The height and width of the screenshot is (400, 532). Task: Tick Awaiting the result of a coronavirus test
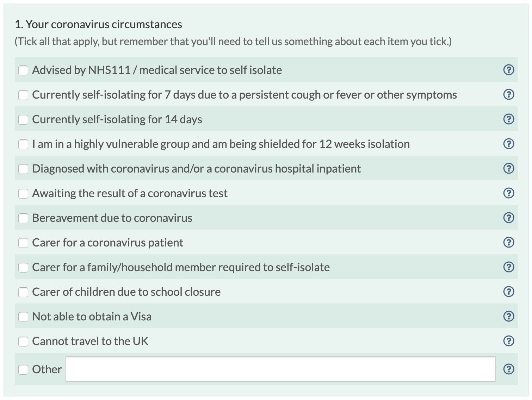pos(23,194)
